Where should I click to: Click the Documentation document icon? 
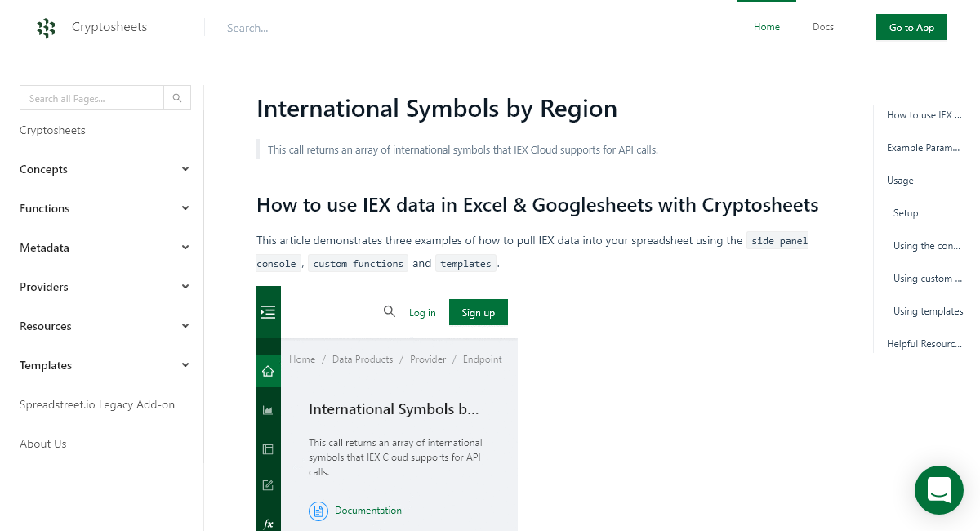[x=318, y=511]
